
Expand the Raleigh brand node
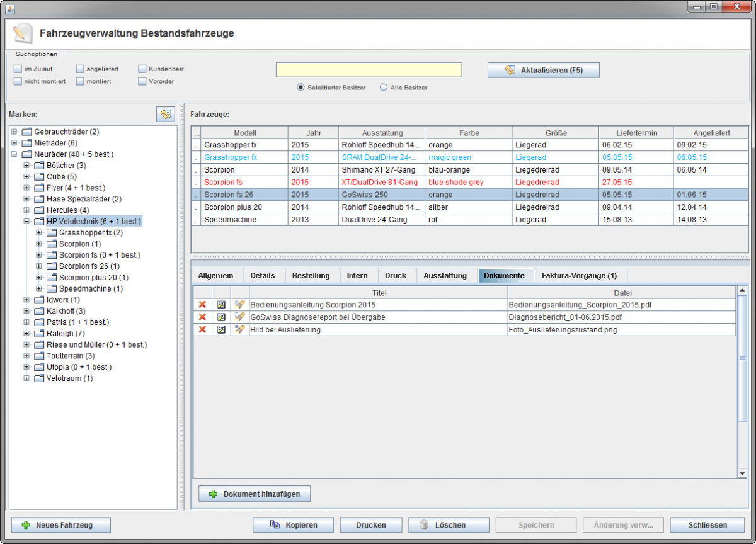[x=26, y=334]
